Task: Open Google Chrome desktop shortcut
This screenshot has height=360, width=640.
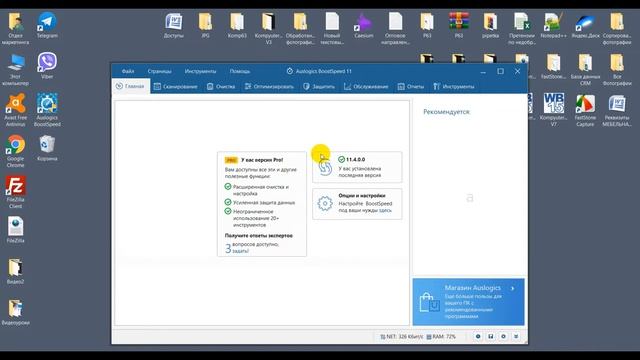Action: [16, 151]
